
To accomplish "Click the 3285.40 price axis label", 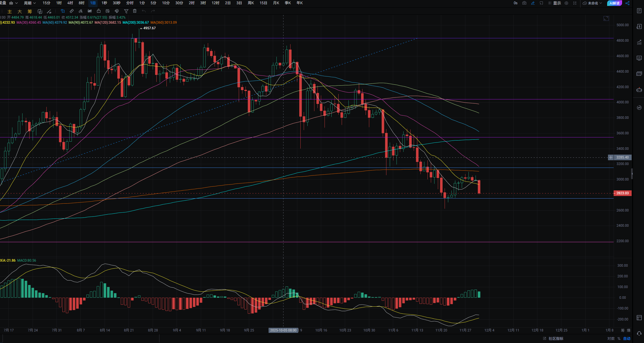I will pyautogui.click(x=622, y=157).
